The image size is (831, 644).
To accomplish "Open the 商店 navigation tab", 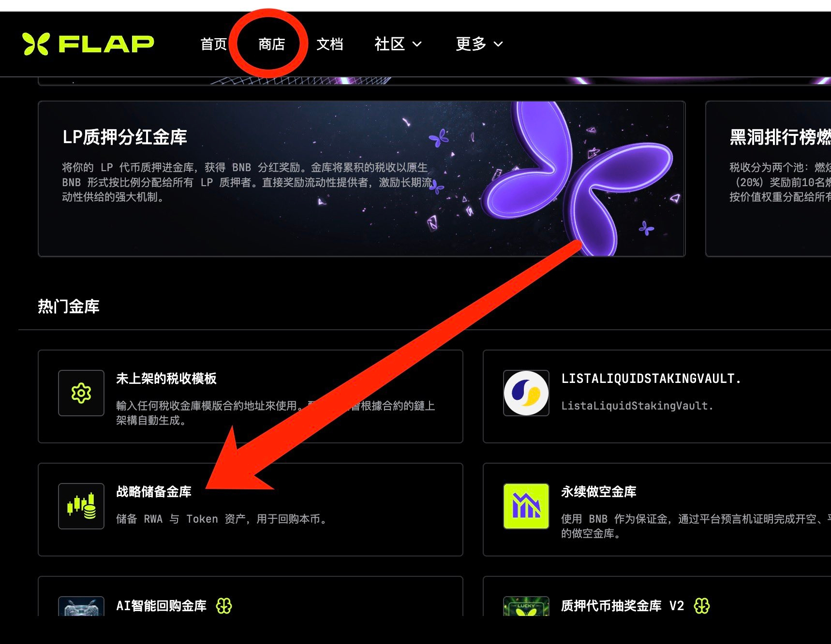I will pyautogui.click(x=272, y=44).
